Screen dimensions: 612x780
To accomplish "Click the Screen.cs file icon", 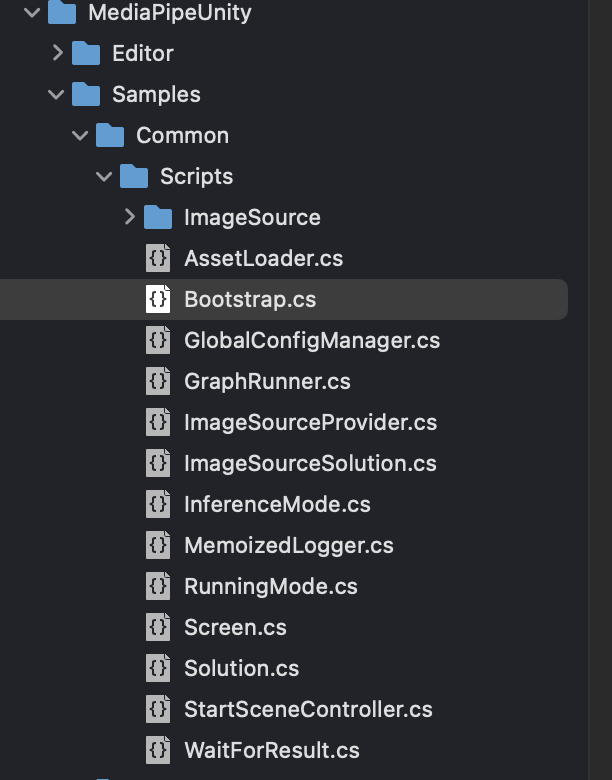I will click(158, 627).
